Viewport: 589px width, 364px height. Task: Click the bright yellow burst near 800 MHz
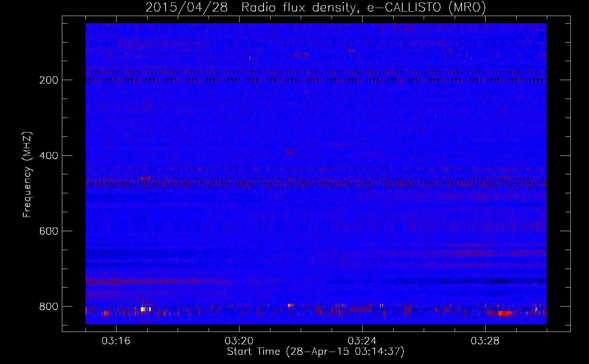click(145, 309)
